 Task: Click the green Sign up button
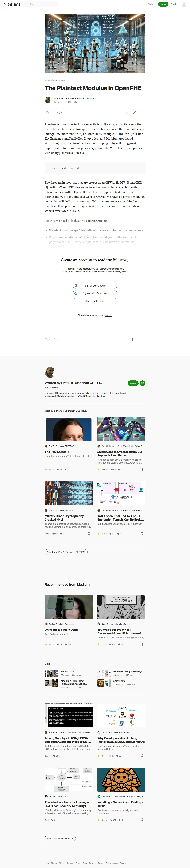(x=163, y=4)
